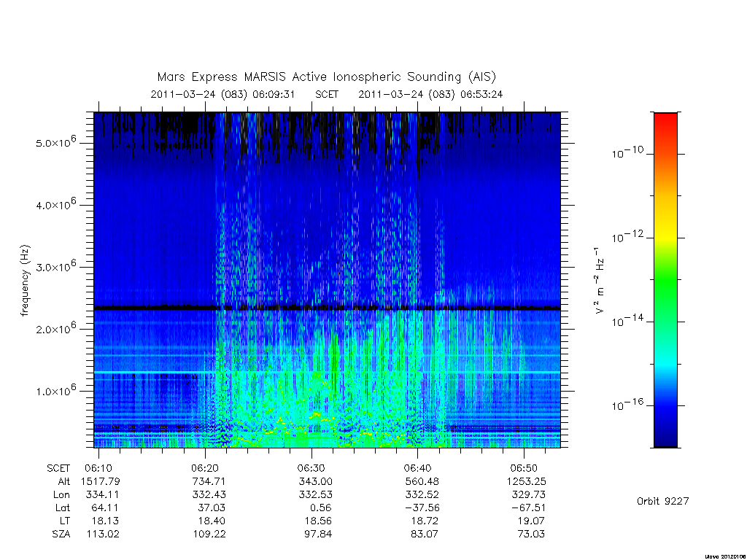Click the '1.0×10^6' frequency tick label
The height and width of the screenshot is (560, 747).
coord(55,391)
